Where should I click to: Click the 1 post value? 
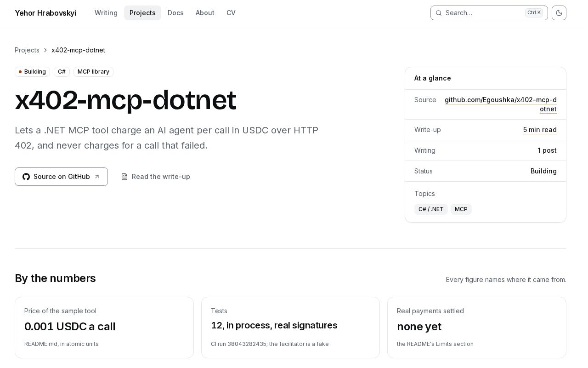pos(547,150)
